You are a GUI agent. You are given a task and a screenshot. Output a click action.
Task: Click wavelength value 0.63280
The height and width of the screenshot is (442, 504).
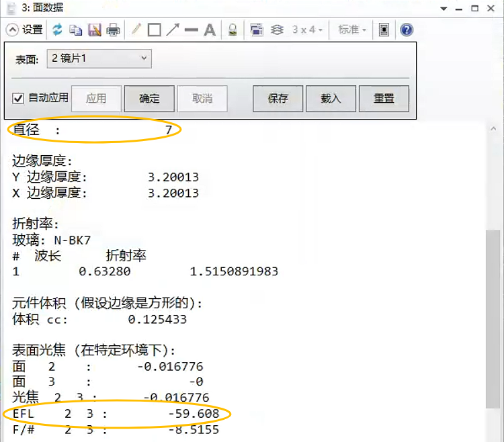tap(105, 272)
